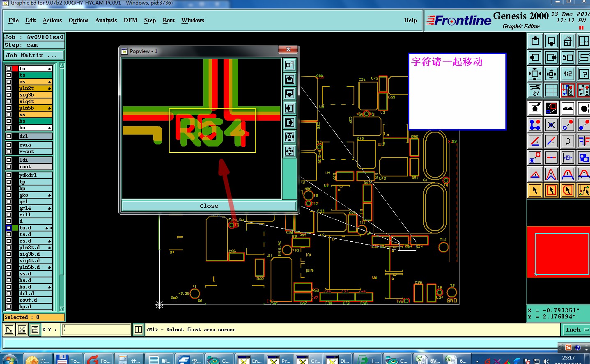Click the 1:2 zoom scale icon
Screen dimensions: 590x364
tap(568, 74)
